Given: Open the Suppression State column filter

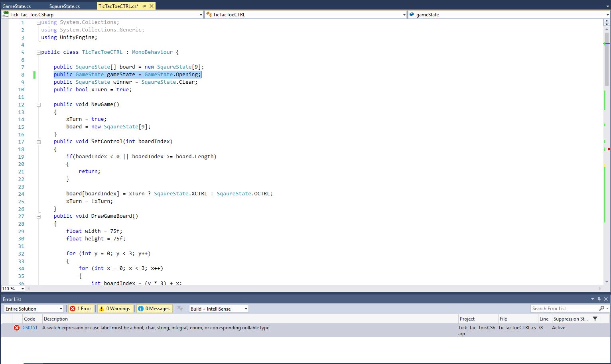Looking at the screenshot, I should (x=595, y=319).
